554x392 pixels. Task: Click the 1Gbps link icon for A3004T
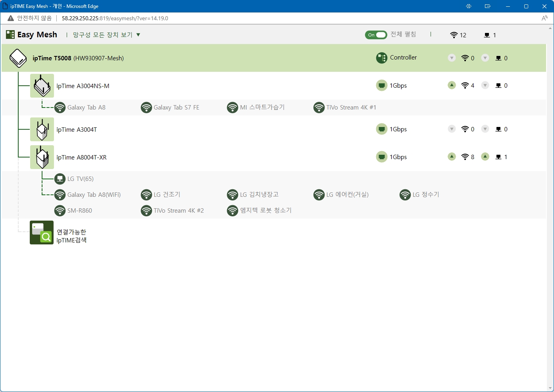click(x=382, y=129)
